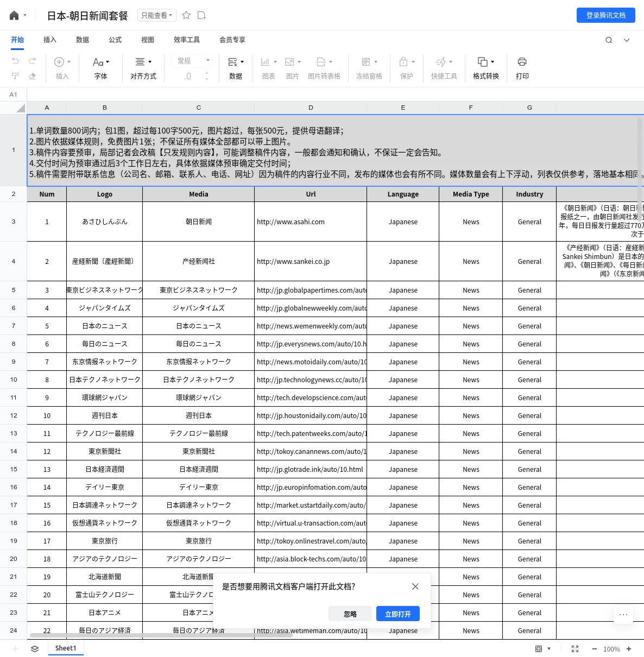Viewport: 644px width, 657px height.
Task: Select row 3 header
Action: pos(14,222)
